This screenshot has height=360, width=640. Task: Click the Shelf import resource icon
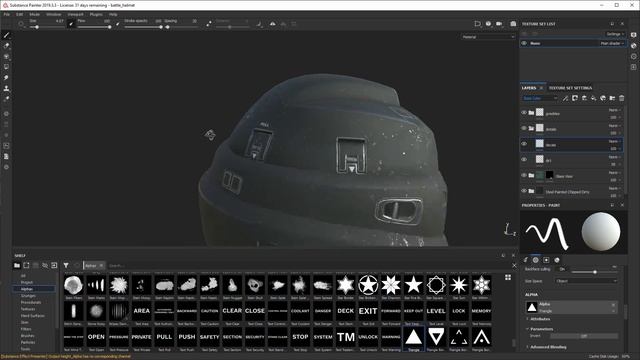click(x=54, y=265)
